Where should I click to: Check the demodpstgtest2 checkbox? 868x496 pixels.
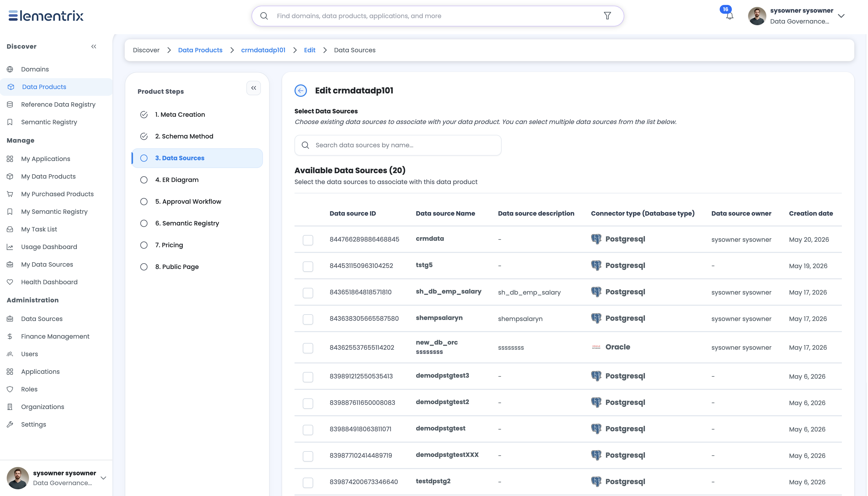pos(308,403)
